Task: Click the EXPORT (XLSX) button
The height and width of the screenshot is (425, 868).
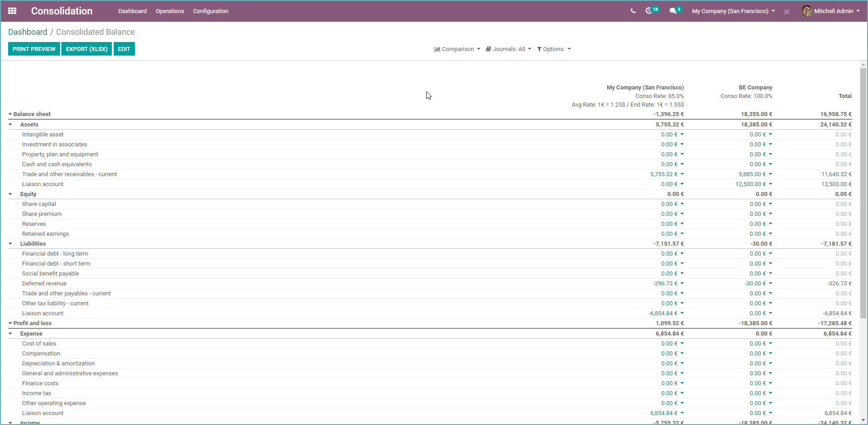Action: click(86, 49)
